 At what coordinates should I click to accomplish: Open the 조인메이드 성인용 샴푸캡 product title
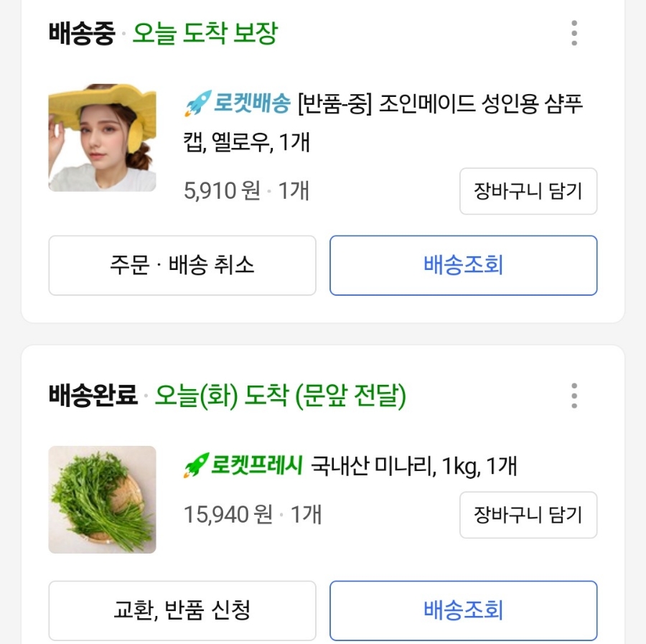click(439, 105)
